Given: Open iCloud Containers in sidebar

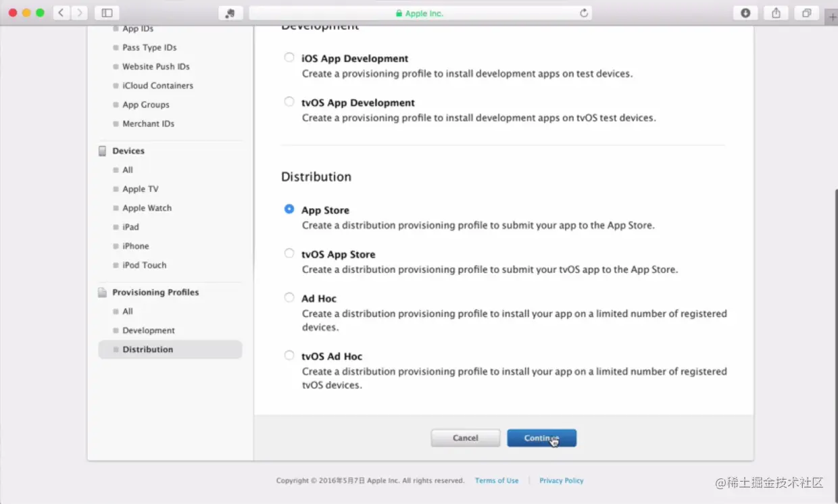Looking at the screenshot, I should click(x=157, y=85).
